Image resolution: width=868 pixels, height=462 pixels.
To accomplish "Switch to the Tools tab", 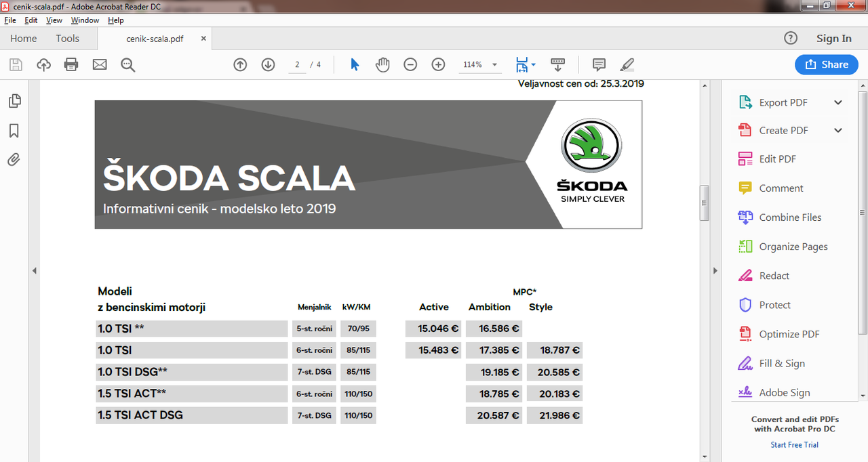I will (68, 39).
